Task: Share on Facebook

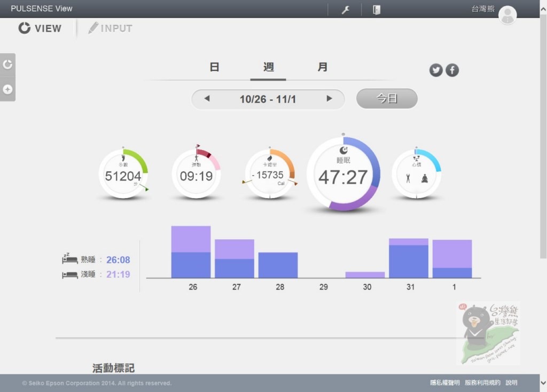Action: [452, 70]
